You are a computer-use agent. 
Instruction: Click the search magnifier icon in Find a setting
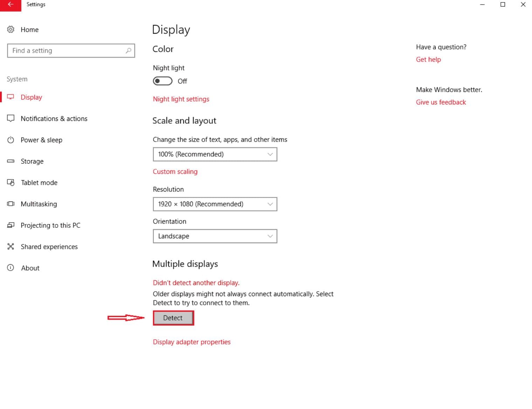coord(129,50)
